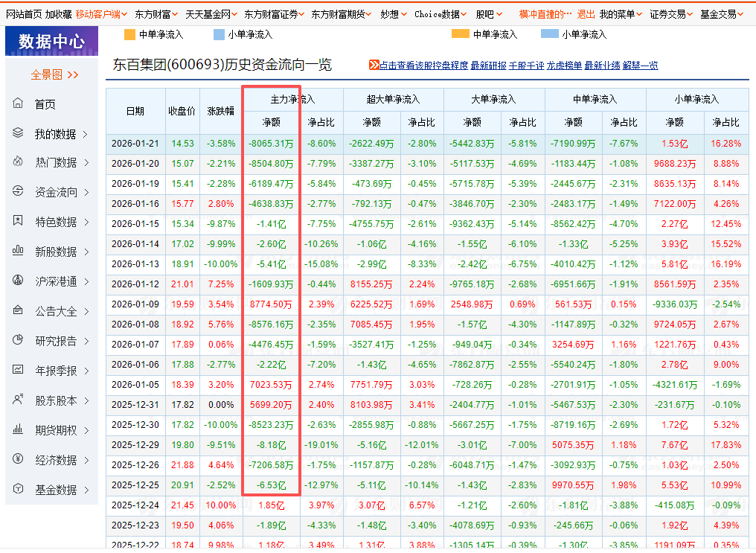The height and width of the screenshot is (553, 756).
Task: Open the 东方财富证券 top menu
Action: (275, 14)
